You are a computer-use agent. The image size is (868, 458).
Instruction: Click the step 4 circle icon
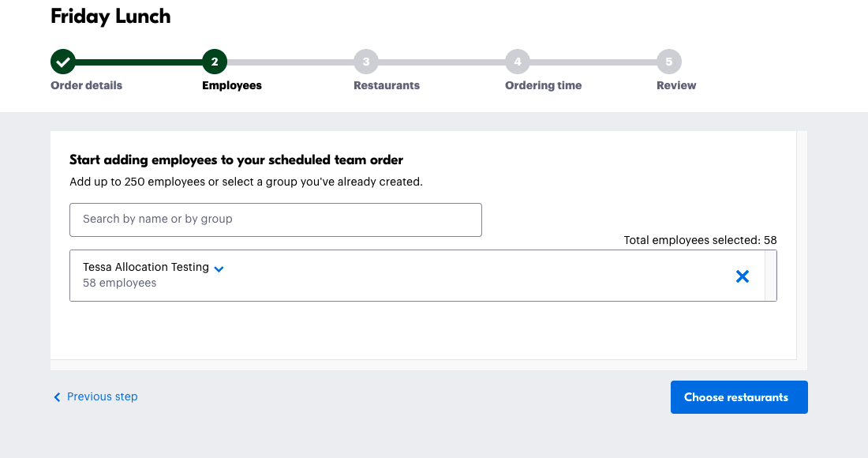pos(518,62)
